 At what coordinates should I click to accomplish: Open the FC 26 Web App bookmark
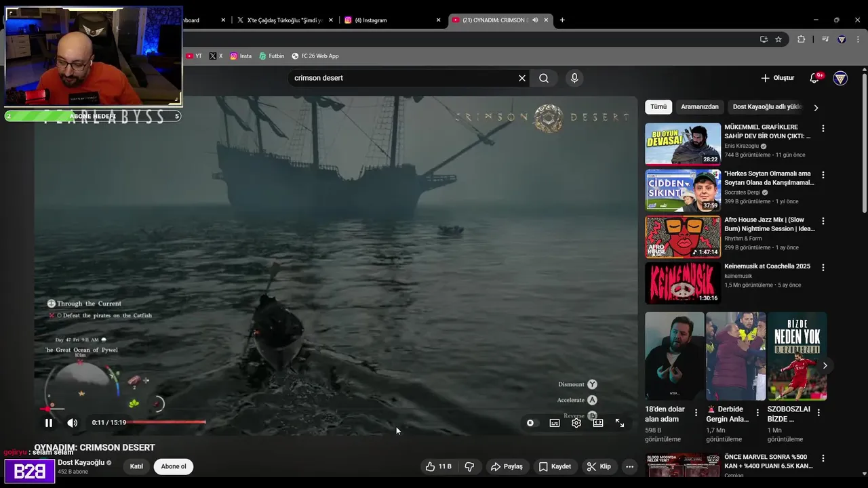315,56
